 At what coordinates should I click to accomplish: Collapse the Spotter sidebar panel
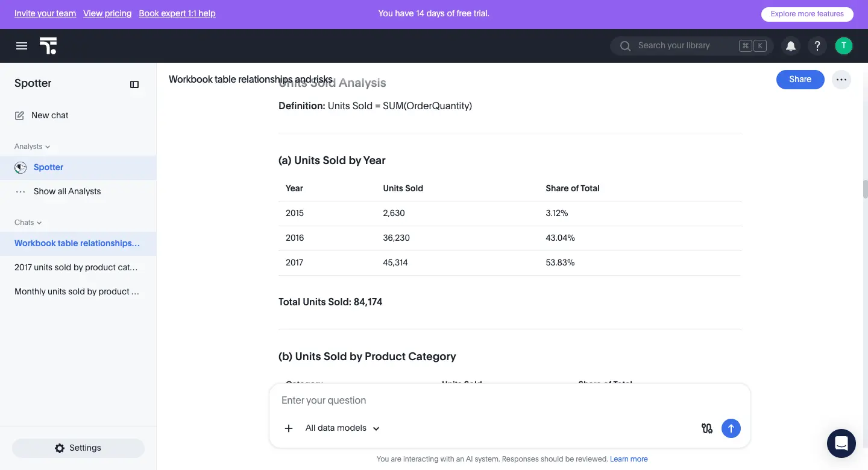(x=134, y=84)
